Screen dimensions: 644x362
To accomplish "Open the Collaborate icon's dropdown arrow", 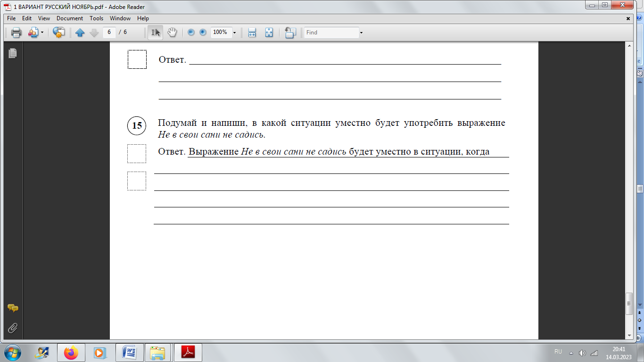I will pyautogui.click(x=42, y=33).
